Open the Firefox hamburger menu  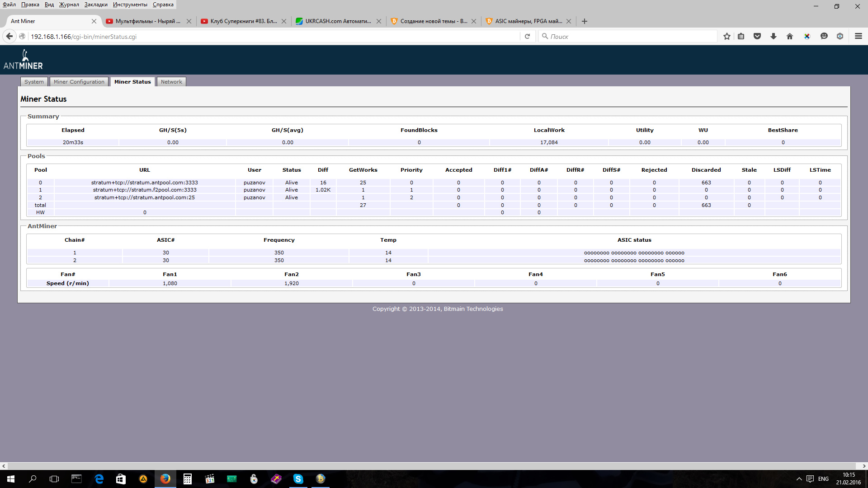[859, 37]
